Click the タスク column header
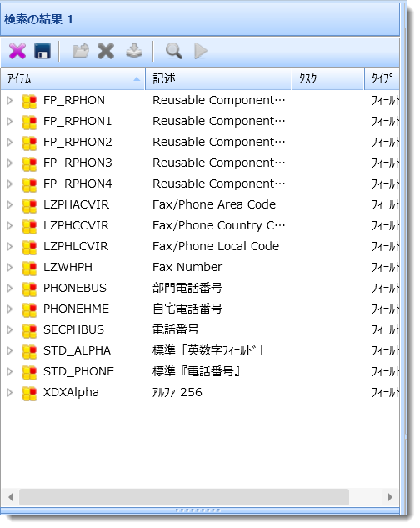The image size is (420, 528). click(x=327, y=79)
